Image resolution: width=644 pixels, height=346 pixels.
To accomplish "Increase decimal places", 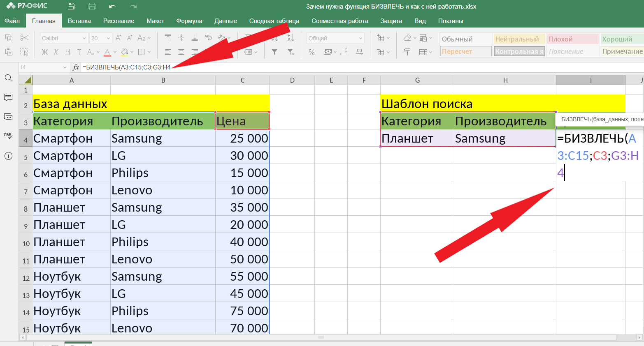I will 359,52.
